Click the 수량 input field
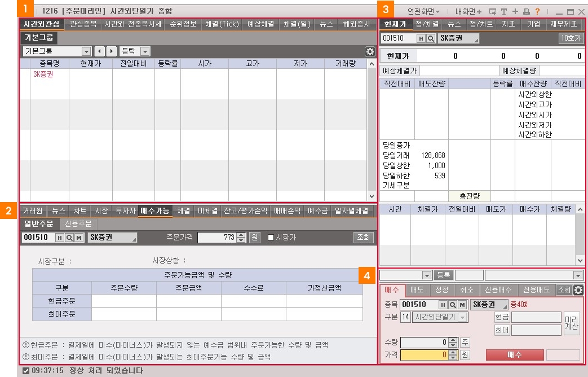 pyautogui.click(x=424, y=343)
